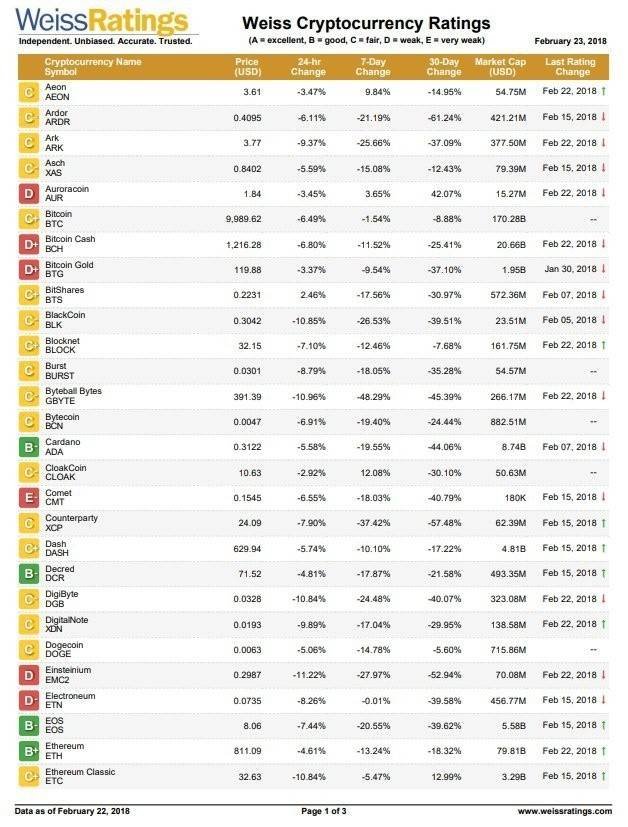The image size is (628, 827).
Task: Click the Weiss Ratings logo
Action: [103, 24]
